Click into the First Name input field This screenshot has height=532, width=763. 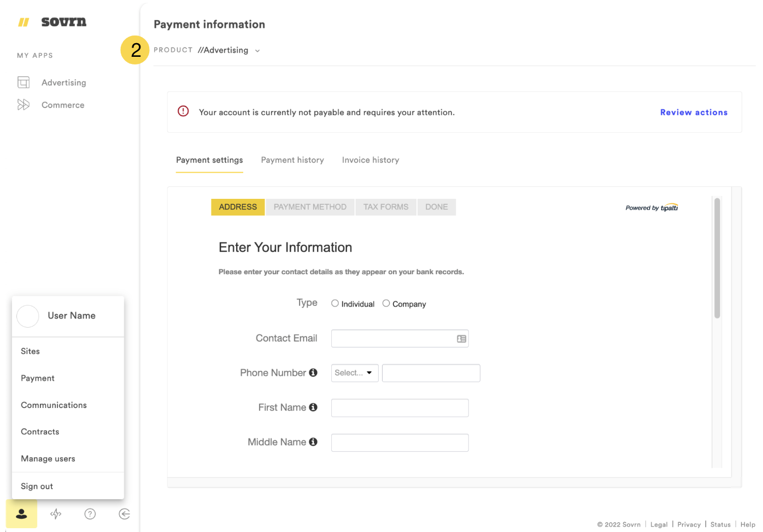pos(400,408)
